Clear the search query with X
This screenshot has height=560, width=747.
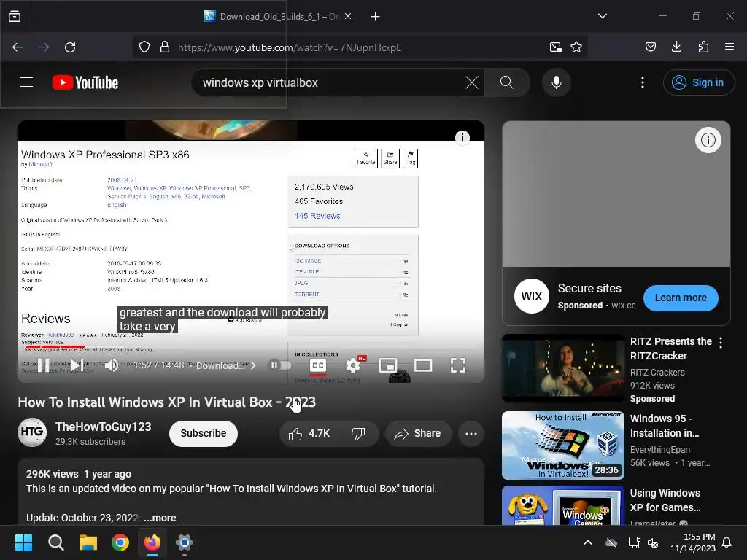(472, 82)
